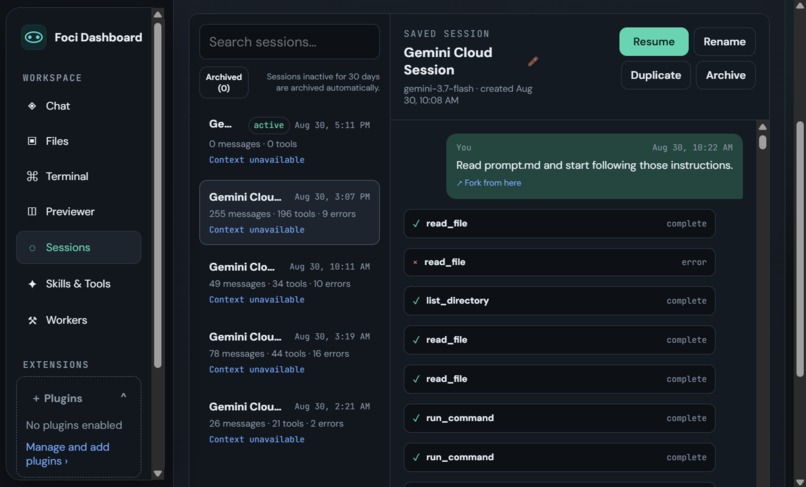806x487 pixels.
Task: Show Archived (0) sessions
Action: click(x=224, y=82)
